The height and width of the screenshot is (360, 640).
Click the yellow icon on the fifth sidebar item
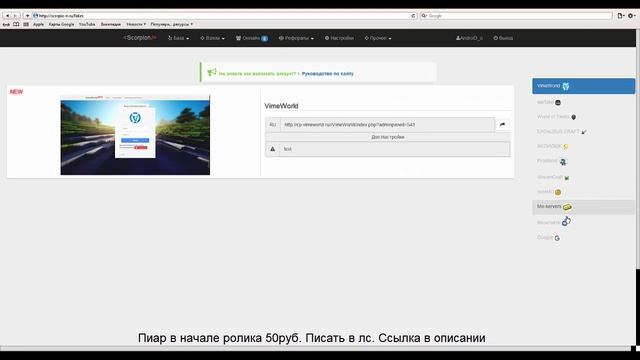tap(566, 146)
